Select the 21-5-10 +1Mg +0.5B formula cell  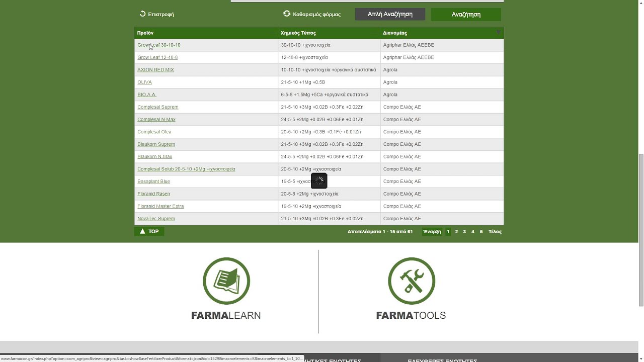(x=329, y=82)
